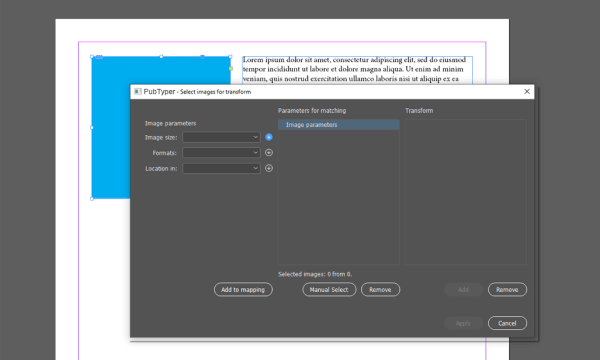Click Remove under Parameters for matching
Viewport: 600px width, 360px height.
(380, 290)
